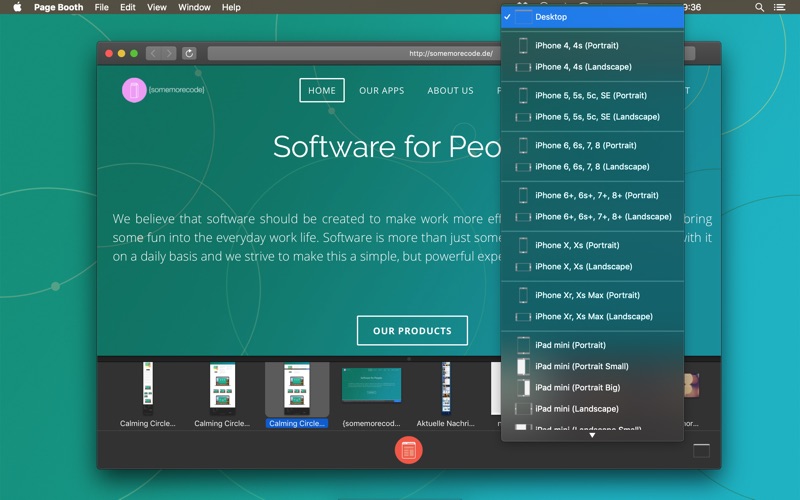Open Spotlight search in menu bar
The height and width of the screenshot is (500, 800).
759,7
